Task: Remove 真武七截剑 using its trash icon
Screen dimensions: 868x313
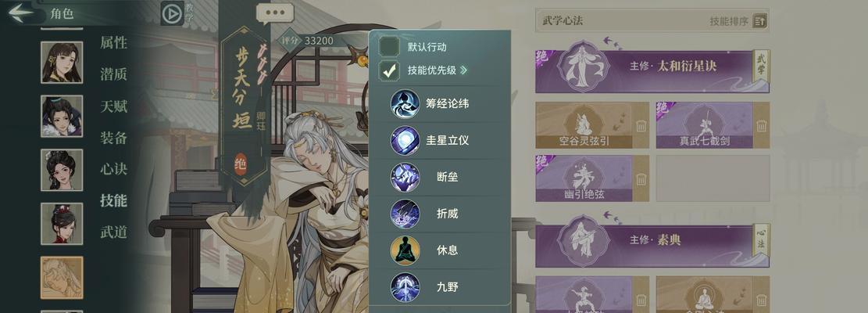Action: coord(762,126)
